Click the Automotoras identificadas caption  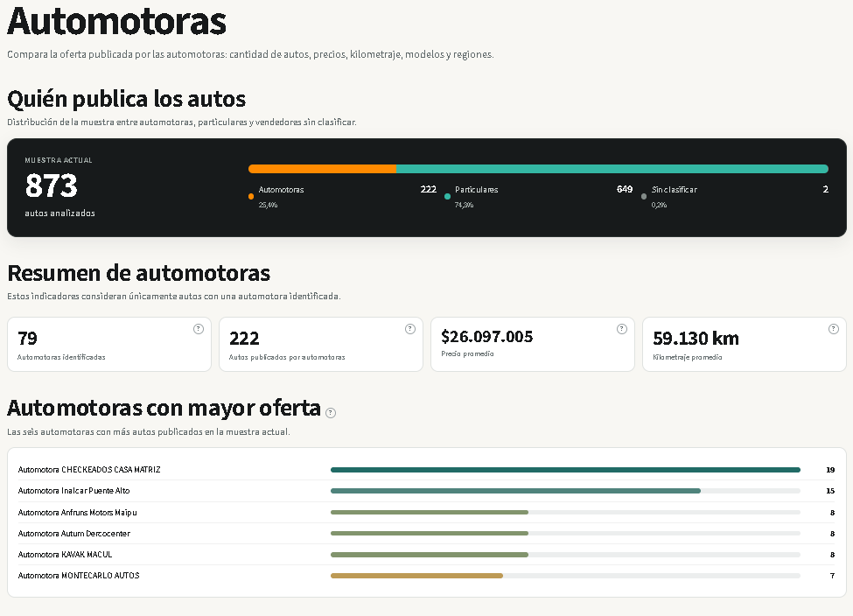point(61,358)
